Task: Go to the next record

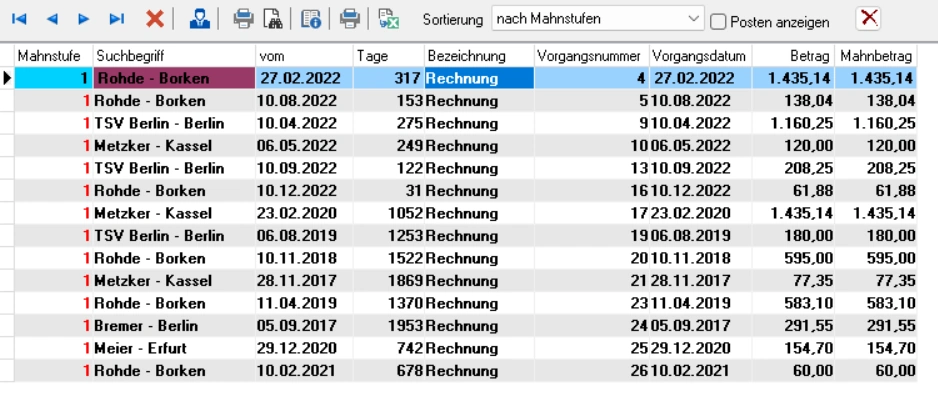Action: [x=84, y=19]
